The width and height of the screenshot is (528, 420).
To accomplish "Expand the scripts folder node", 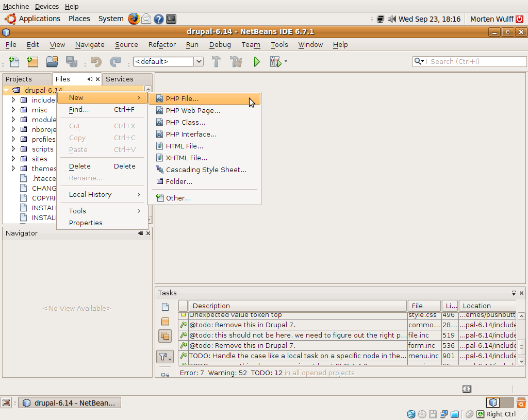I will [13, 149].
